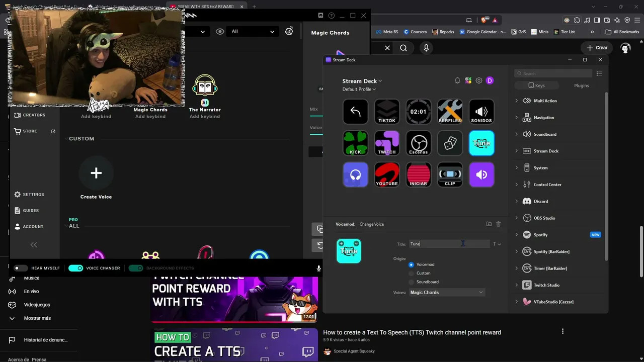
Task: Select the PERFILES key with tools icon
Action: tap(450, 112)
